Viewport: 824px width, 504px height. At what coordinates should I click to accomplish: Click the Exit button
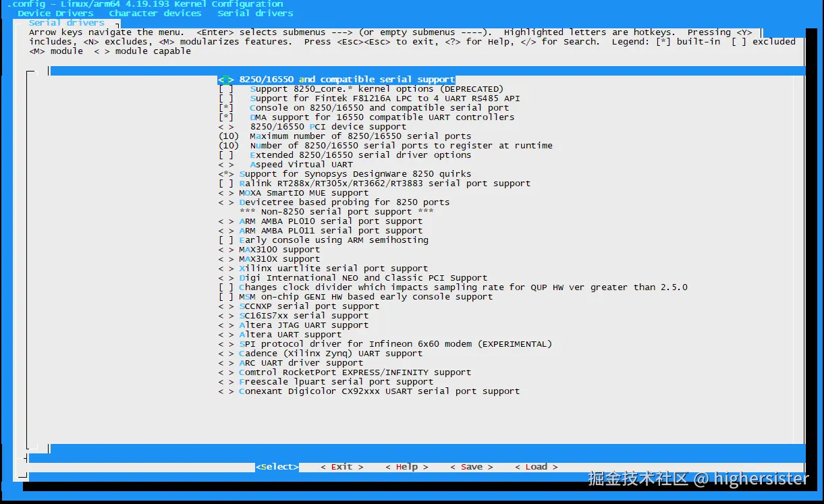click(341, 467)
